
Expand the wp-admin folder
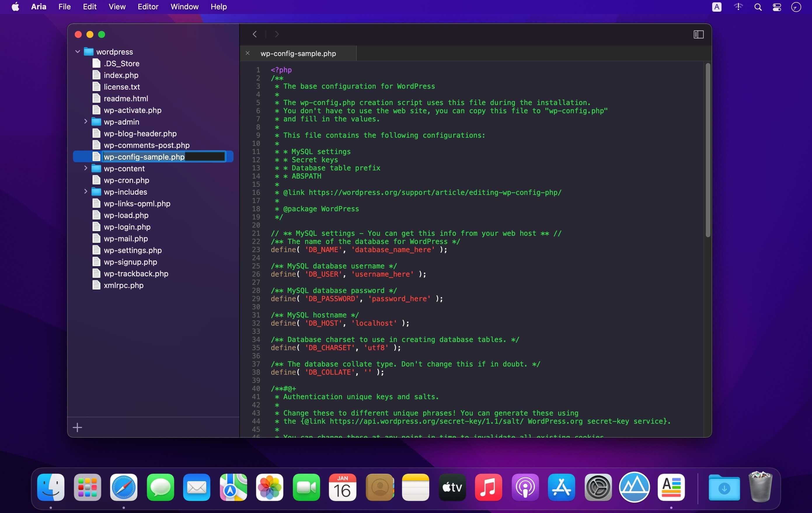[x=86, y=121]
